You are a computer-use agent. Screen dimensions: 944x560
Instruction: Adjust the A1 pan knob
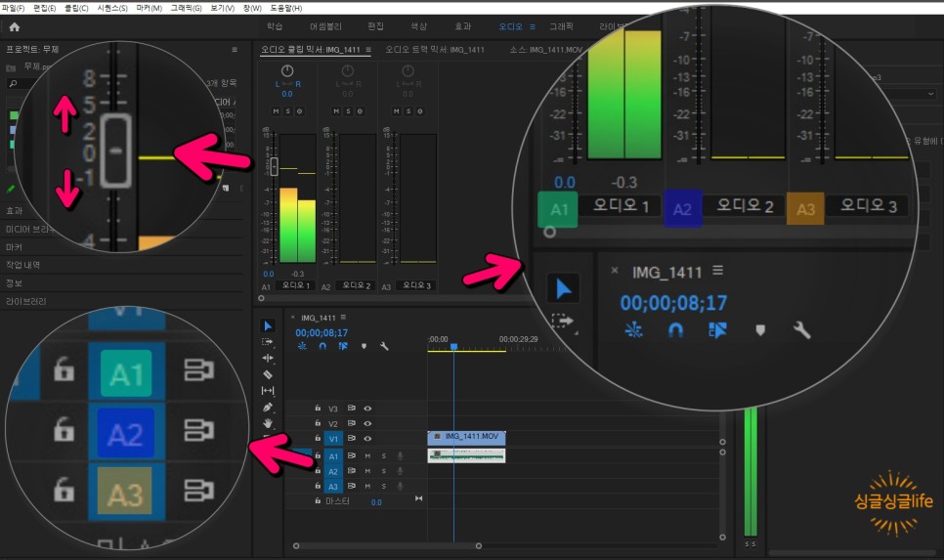point(287,71)
